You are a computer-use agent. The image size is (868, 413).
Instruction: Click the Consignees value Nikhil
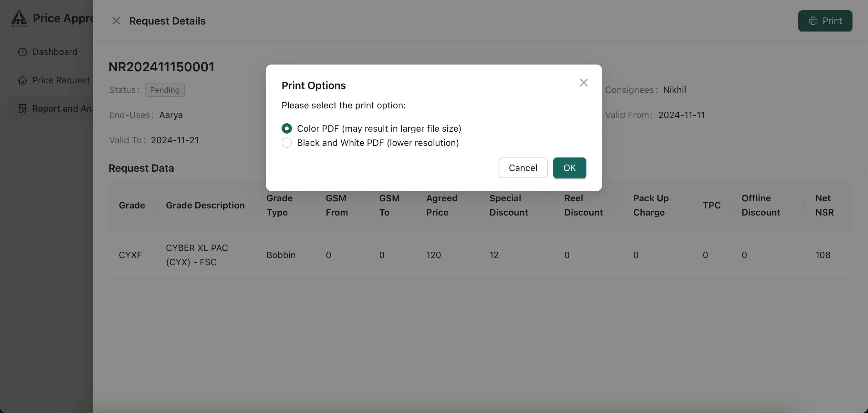click(x=674, y=89)
